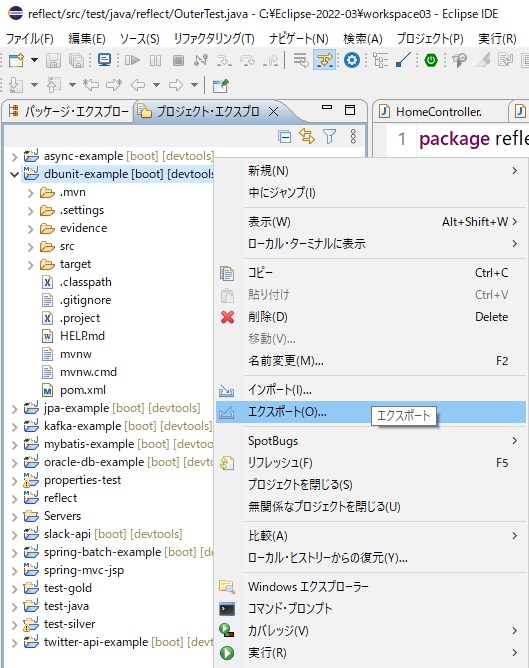529x668 pixels.
Task: Open the ファイル(F) menu
Action: (x=29, y=39)
